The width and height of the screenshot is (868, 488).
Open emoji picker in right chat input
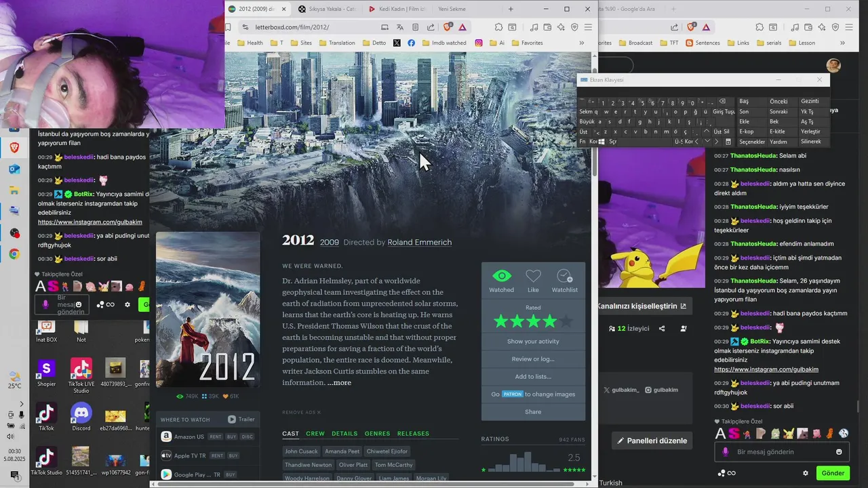coord(839,452)
